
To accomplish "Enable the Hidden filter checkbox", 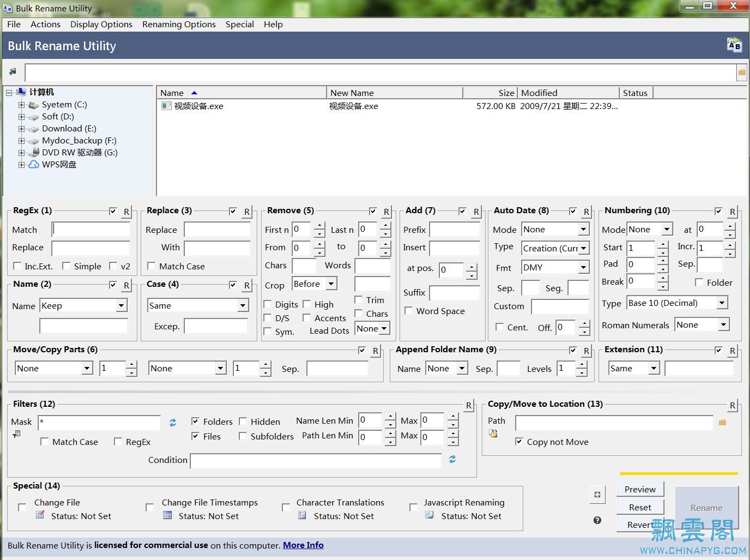I will [243, 421].
